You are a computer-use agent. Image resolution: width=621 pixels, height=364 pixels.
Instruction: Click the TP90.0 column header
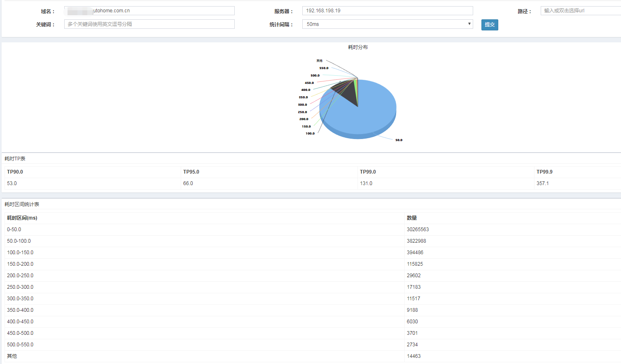[x=15, y=172]
